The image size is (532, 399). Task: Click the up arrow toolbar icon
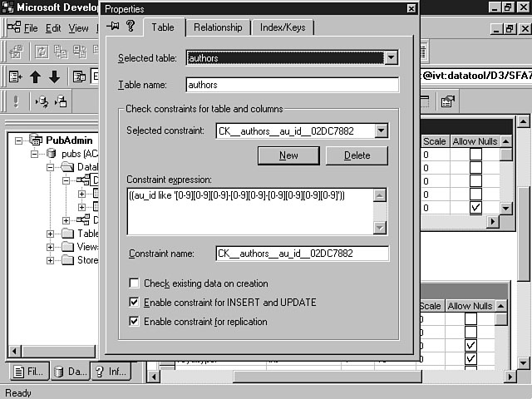pyautogui.click(x=36, y=76)
